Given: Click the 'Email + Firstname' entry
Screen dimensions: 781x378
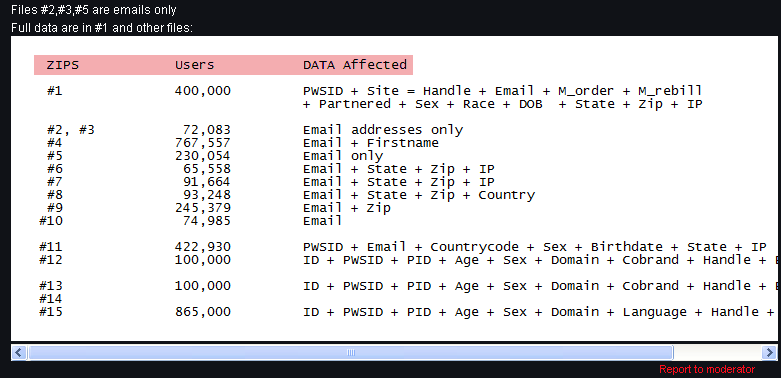Looking at the screenshot, I should [x=371, y=143].
